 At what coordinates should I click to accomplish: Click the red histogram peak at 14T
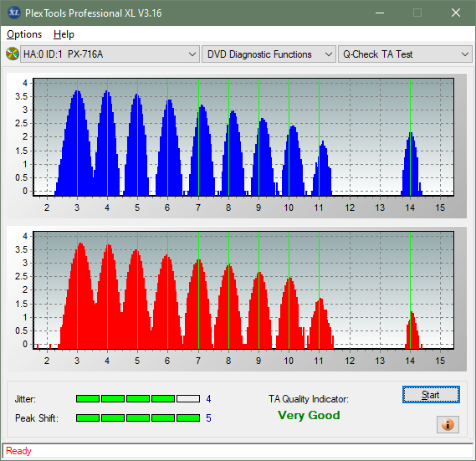tap(412, 330)
